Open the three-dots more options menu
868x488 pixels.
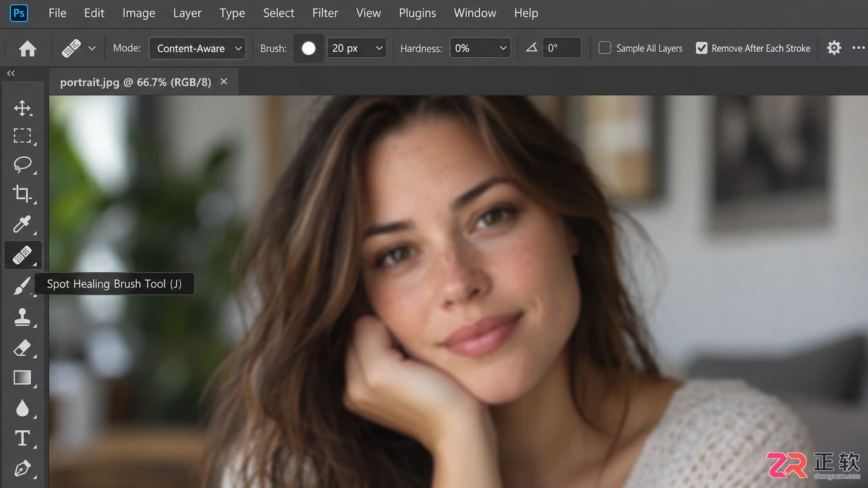tap(859, 48)
